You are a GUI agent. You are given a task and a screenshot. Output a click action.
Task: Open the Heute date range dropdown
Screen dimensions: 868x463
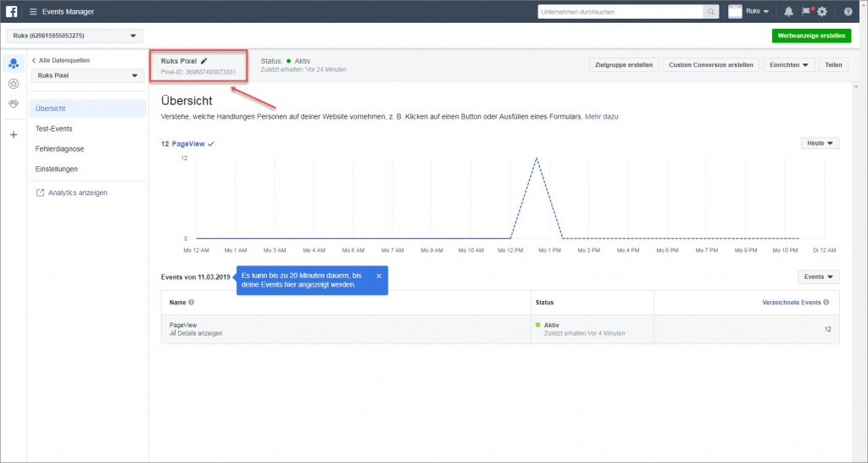(820, 143)
